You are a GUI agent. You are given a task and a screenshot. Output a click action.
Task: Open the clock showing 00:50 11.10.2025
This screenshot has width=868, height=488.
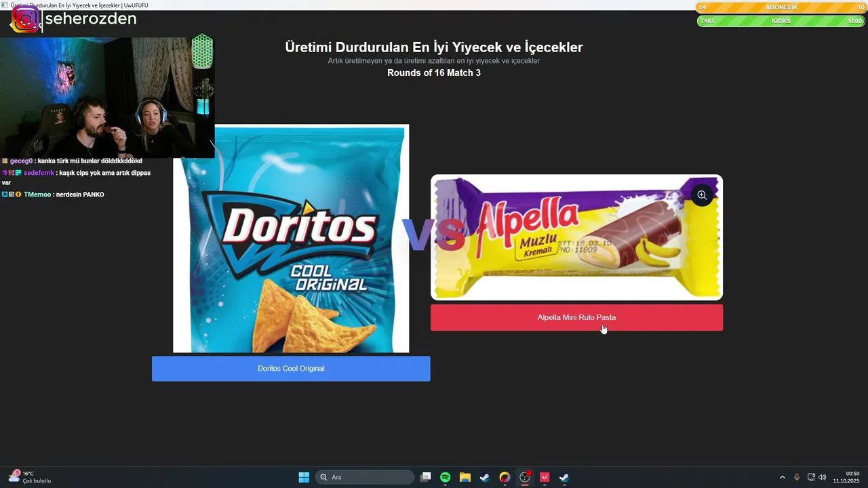pyautogui.click(x=848, y=477)
